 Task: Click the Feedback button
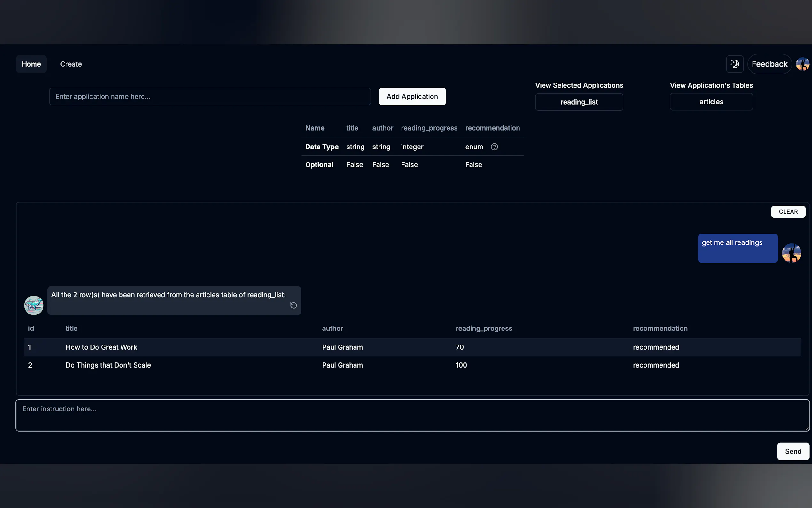coord(769,64)
